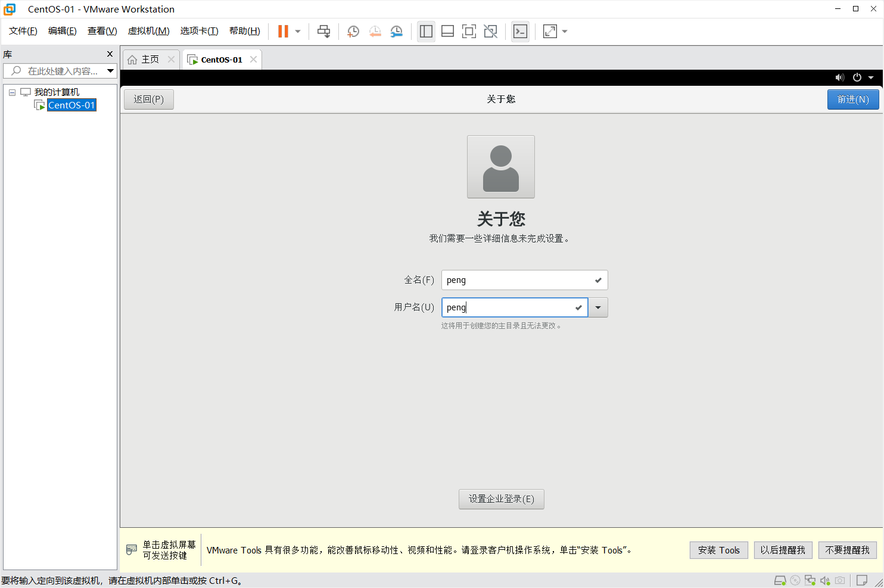Viewport: 884px width, 588px height.
Task: Take a snapshot of the virtual machine
Action: point(353,31)
